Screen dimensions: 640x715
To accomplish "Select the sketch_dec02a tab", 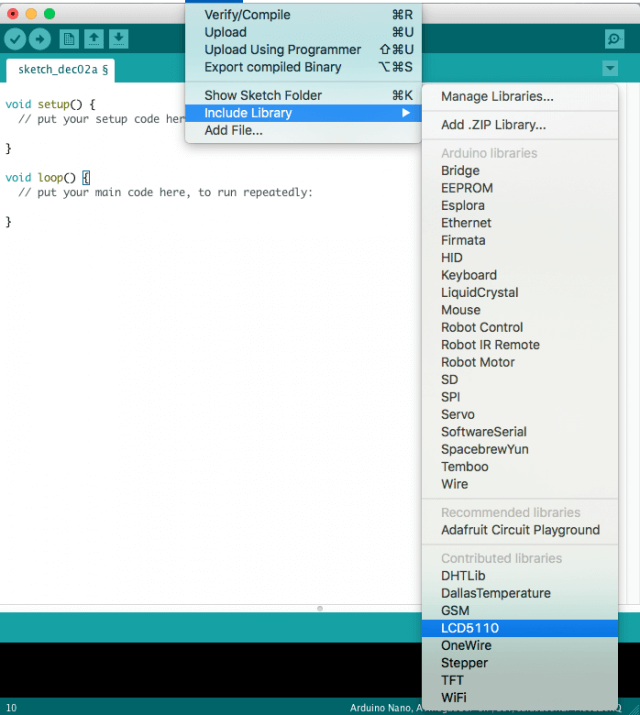I will (61, 70).
